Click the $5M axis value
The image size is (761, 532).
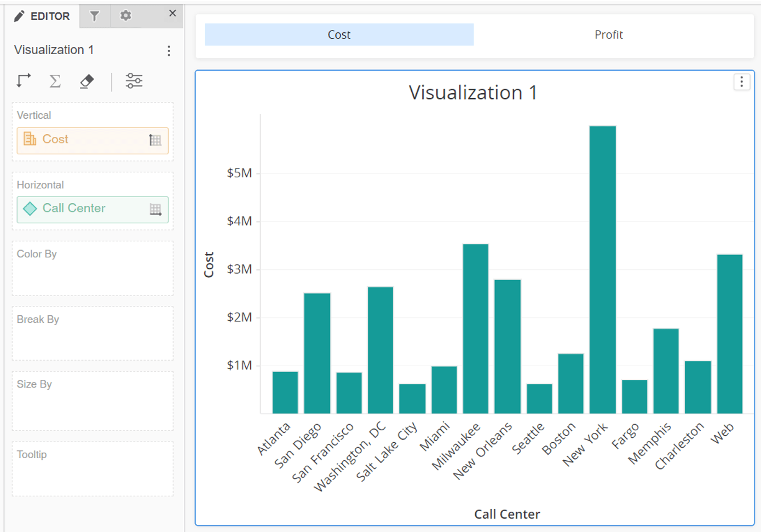(239, 173)
